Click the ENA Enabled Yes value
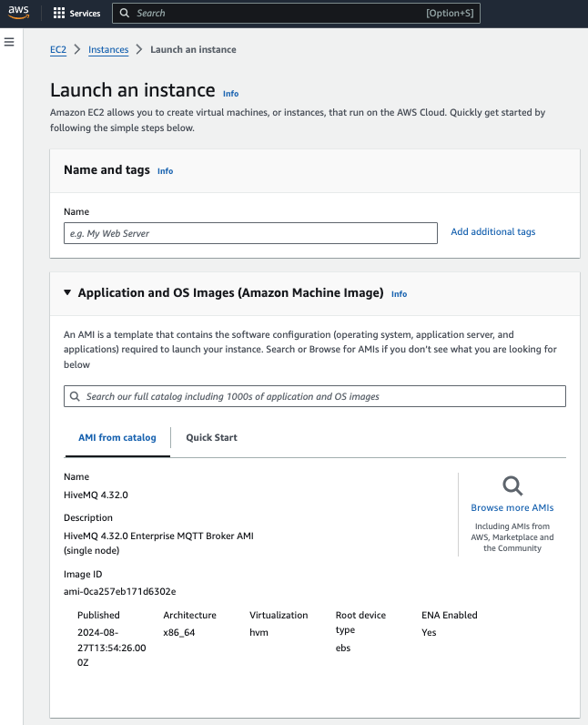588x725 pixels. 429,632
